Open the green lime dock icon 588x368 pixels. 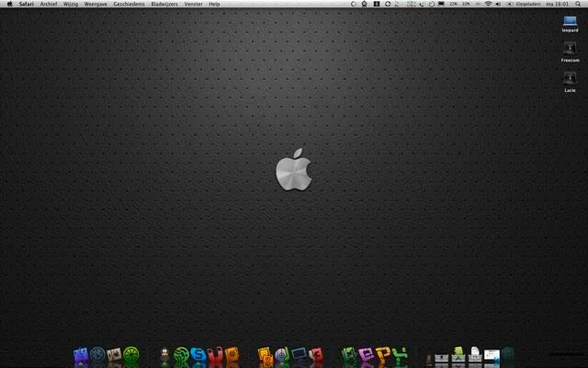point(131,355)
